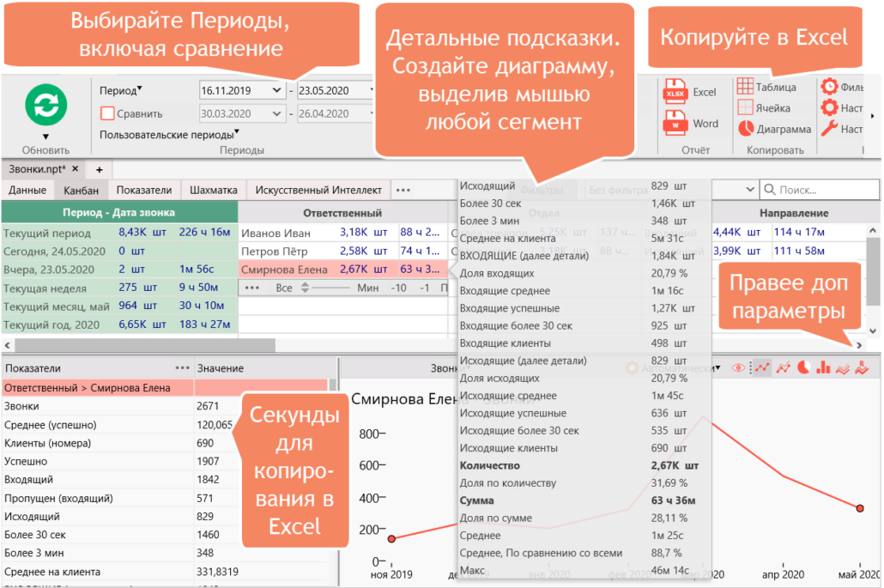Click the Период - Дата звонка header
This screenshot has height=588, width=884.
click(119, 213)
